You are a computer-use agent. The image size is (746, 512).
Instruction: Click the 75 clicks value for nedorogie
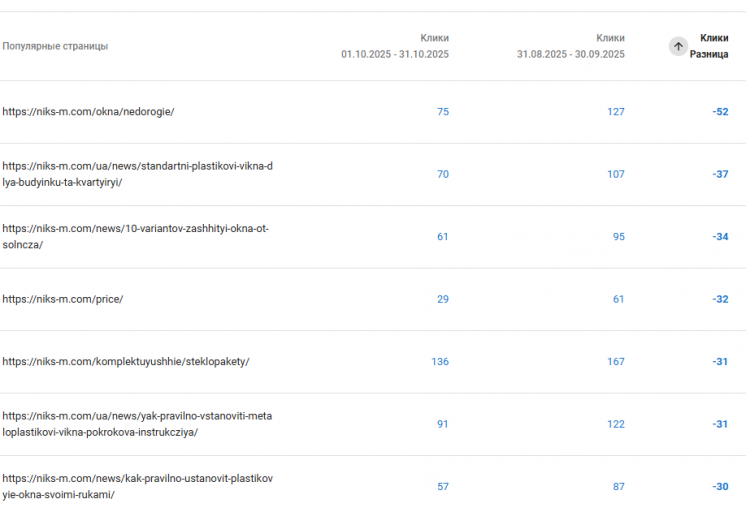[443, 112]
